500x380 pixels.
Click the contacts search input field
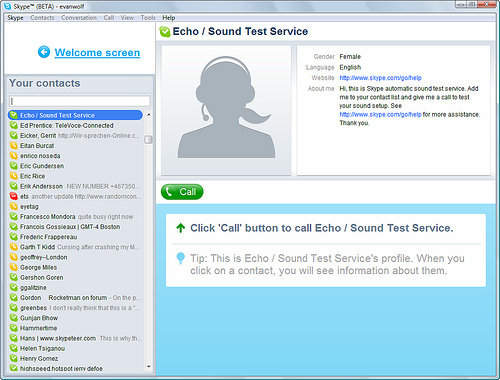[80, 101]
